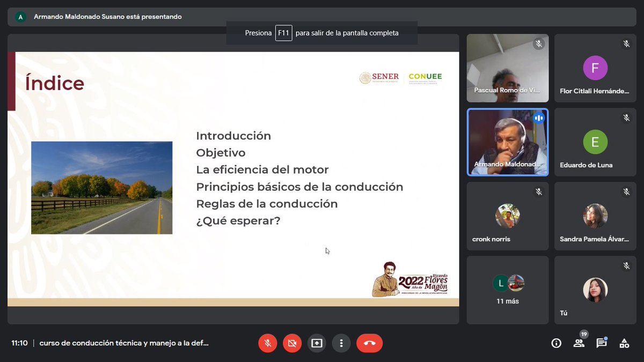Click the present screen button
Screen dimensions: 644x362
pyautogui.click(x=317, y=343)
